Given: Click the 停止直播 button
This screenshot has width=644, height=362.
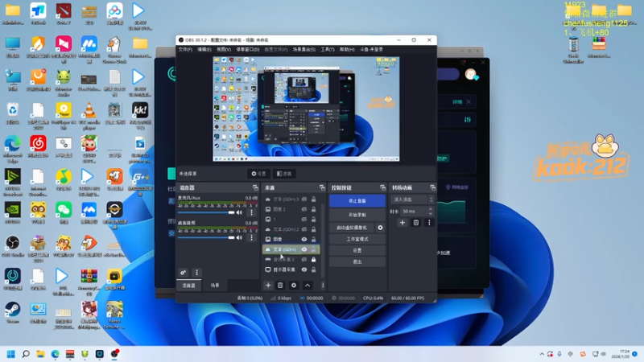Looking at the screenshot, I should click(x=357, y=200).
